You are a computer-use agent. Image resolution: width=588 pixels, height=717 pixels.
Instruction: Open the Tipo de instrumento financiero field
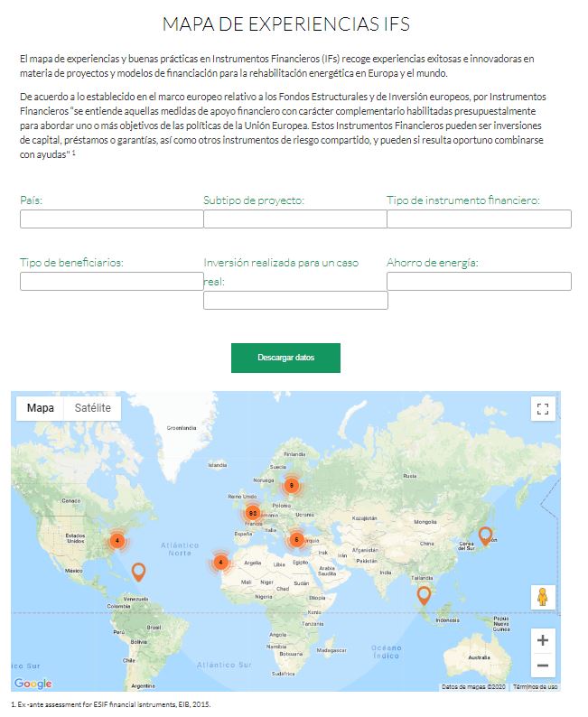[x=479, y=219]
